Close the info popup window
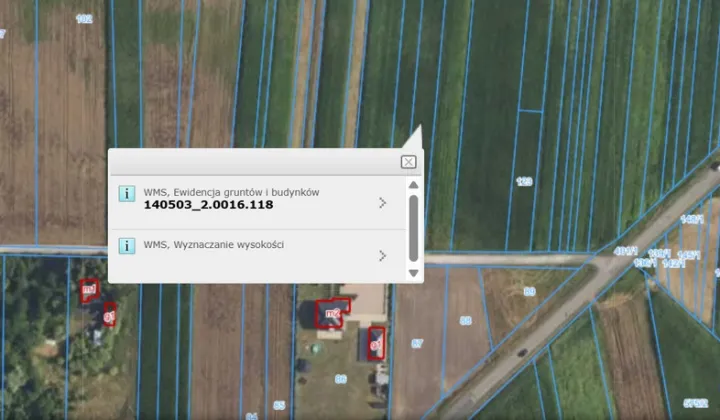The image size is (720, 420). [408, 162]
